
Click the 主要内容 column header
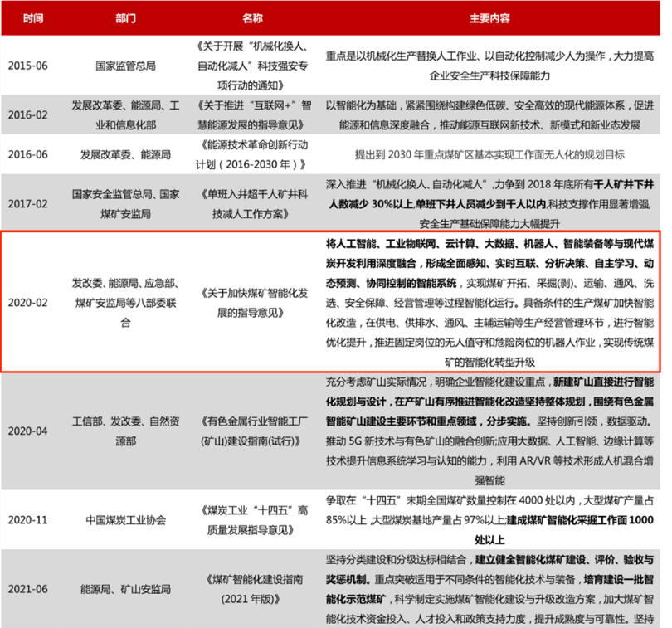coord(489,17)
